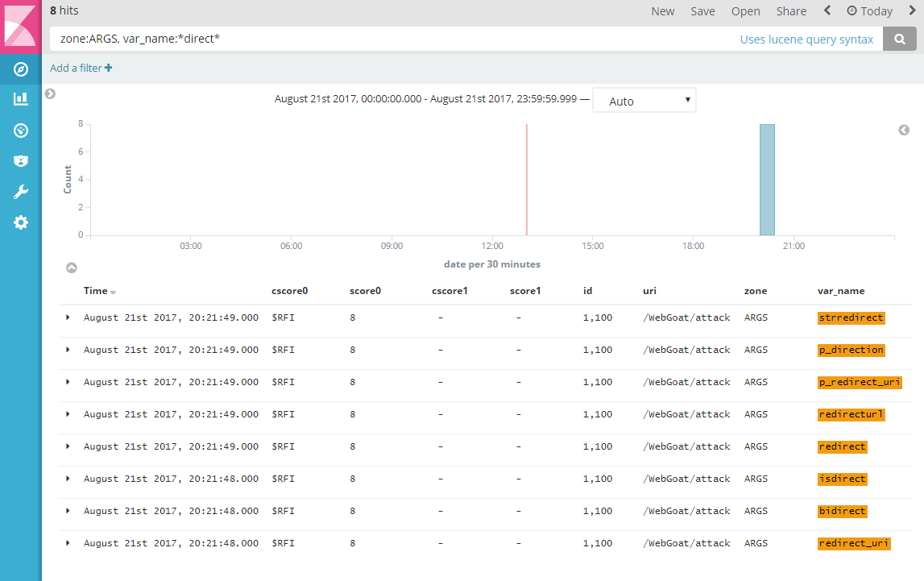This screenshot has height=581, width=924.
Task: Click the zone column header
Action: coord(756,291)
